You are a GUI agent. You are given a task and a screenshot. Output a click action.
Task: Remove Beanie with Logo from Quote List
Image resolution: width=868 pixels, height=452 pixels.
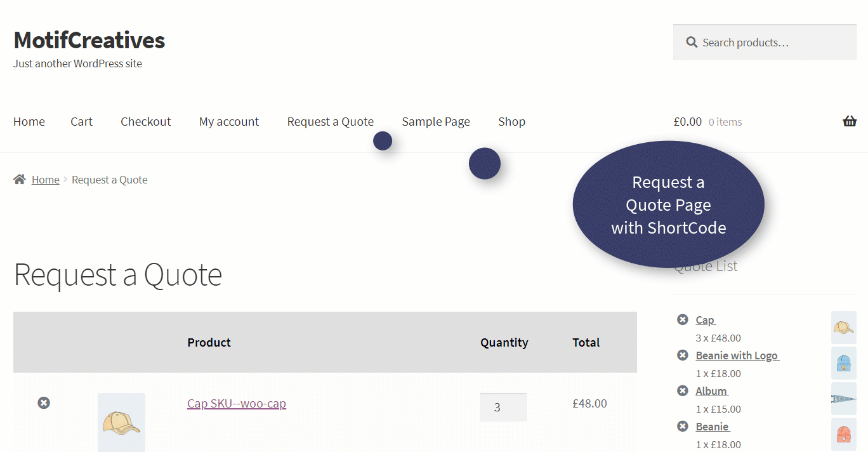coord(682,355)
